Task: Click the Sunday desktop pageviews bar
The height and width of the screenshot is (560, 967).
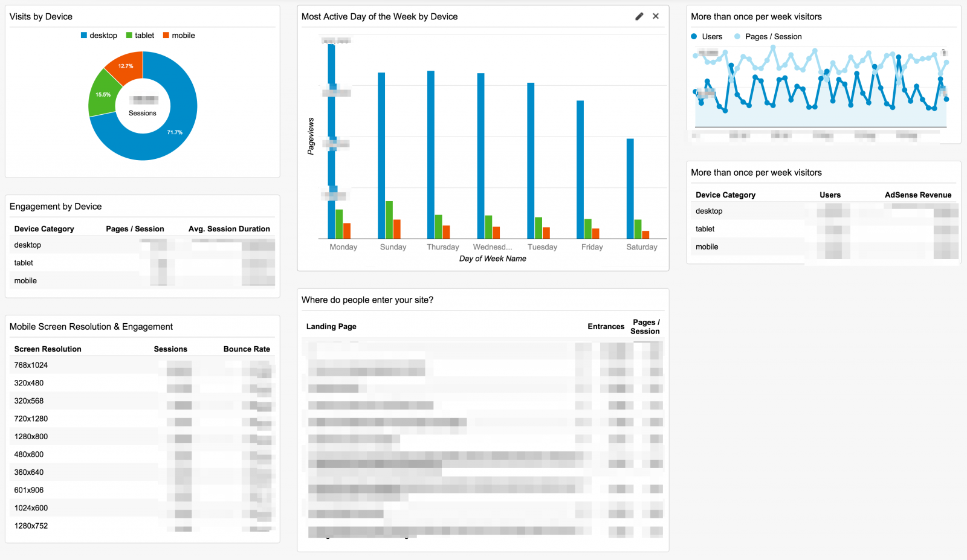Action: click(x=381, y=156)
